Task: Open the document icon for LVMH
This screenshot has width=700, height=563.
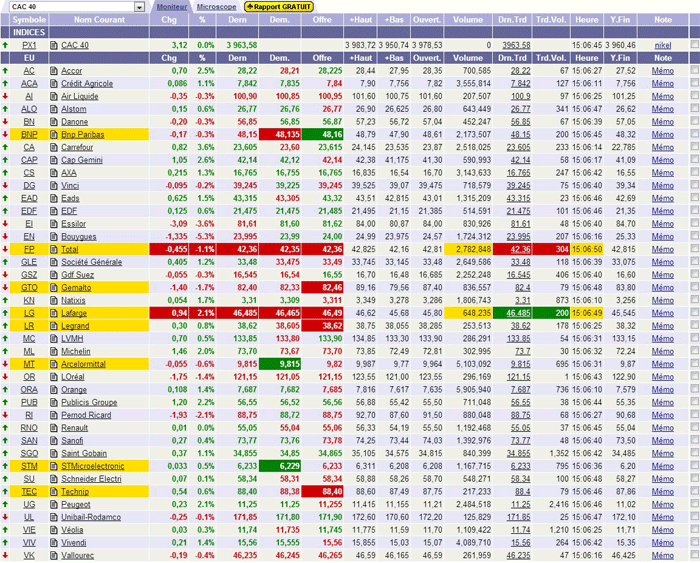Action: click(54, 338)
